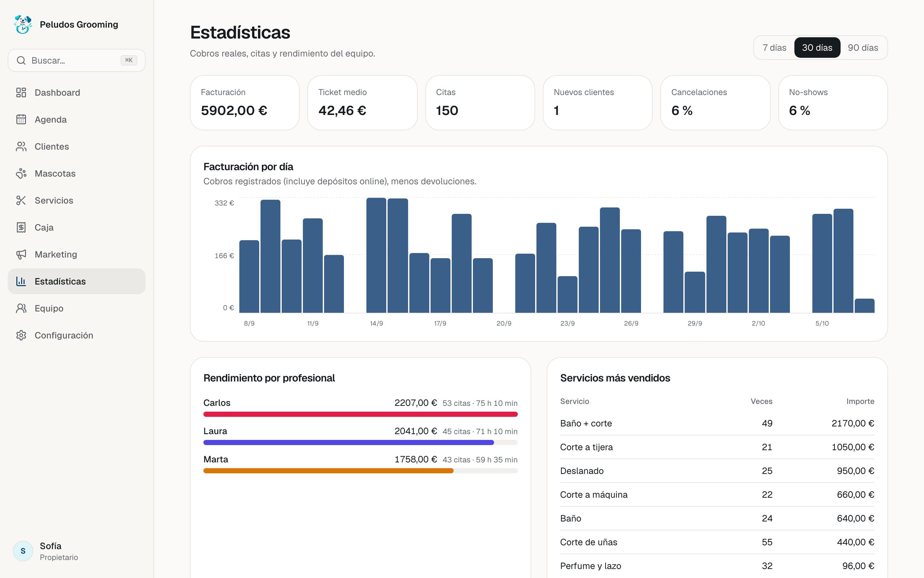
Task: Select the 30 días range
Action: tap(817, 48)
